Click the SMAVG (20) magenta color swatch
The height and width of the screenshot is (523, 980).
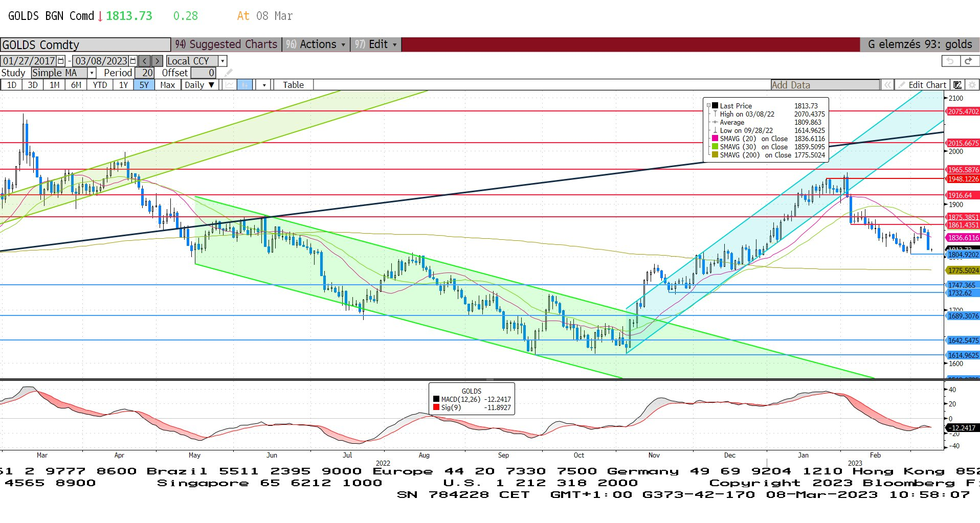tap(715, 139)
